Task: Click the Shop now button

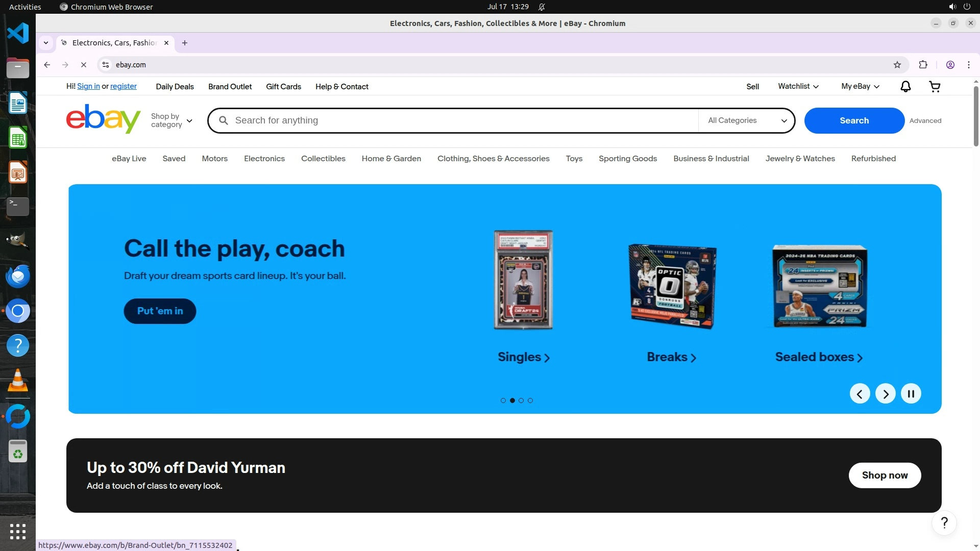Action: coord(884,475)
